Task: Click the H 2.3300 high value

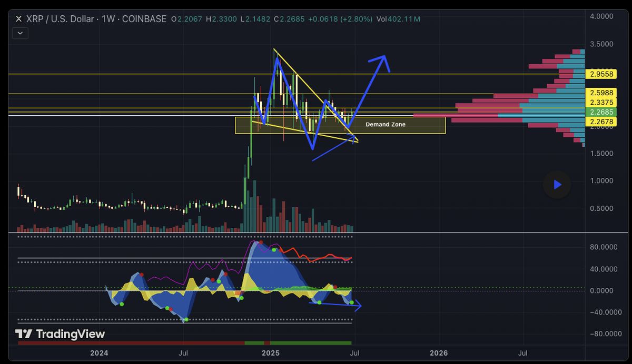Action: (222, 19)
